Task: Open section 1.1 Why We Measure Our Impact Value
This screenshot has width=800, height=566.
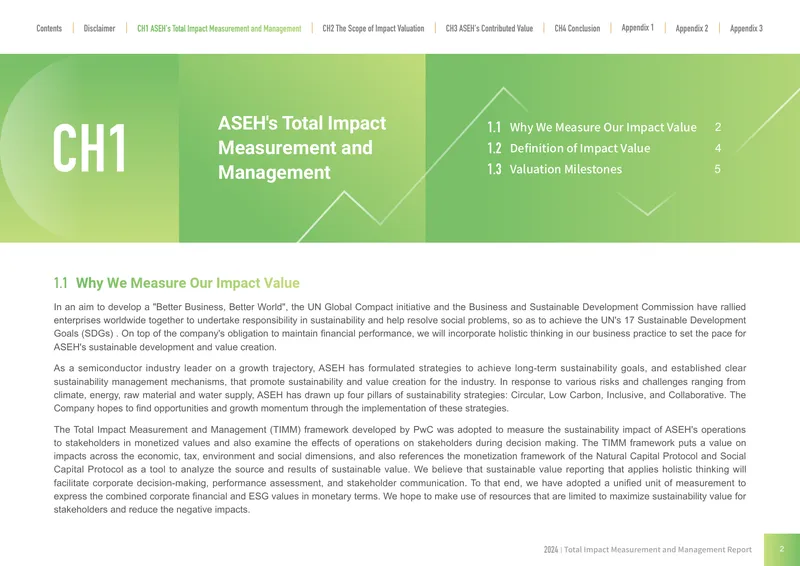Action: (x=592, y=127)
